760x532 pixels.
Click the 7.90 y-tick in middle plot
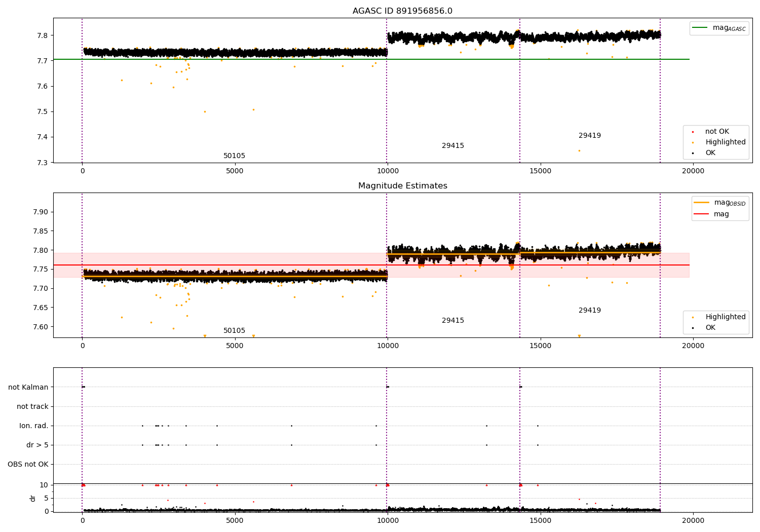coord(41,212)
